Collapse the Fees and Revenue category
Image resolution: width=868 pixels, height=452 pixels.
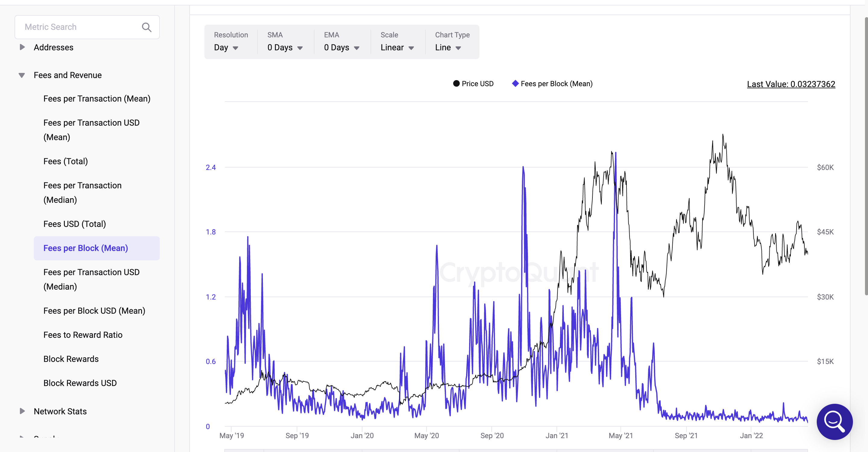22,75
